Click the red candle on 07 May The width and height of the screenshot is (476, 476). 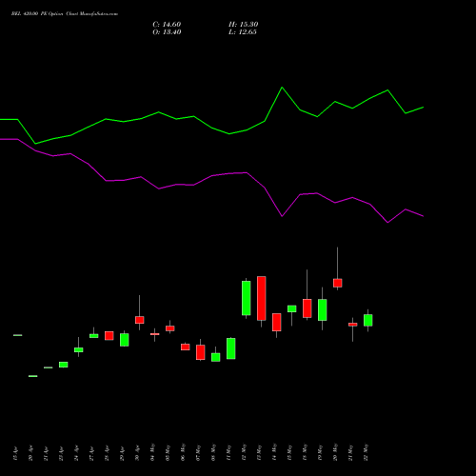pos(201,352)
